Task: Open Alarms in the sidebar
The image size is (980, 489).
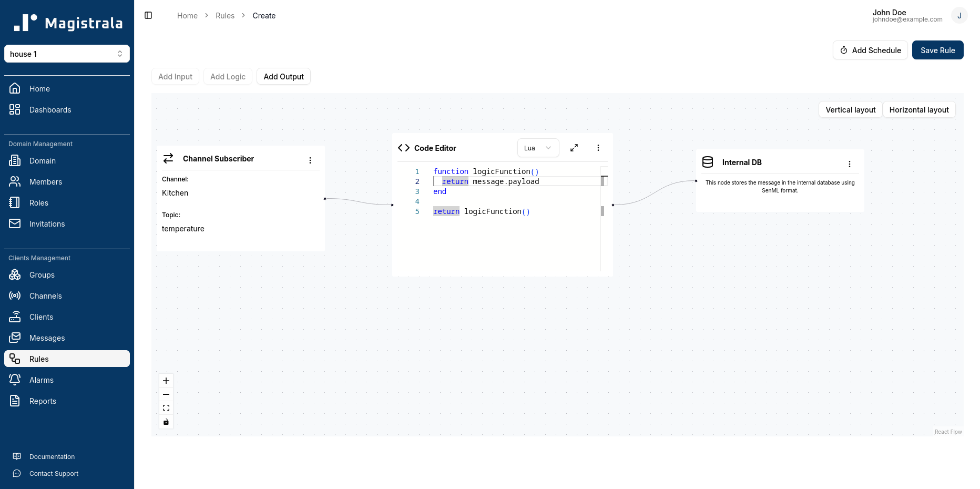Action: (x=42, y=380)
